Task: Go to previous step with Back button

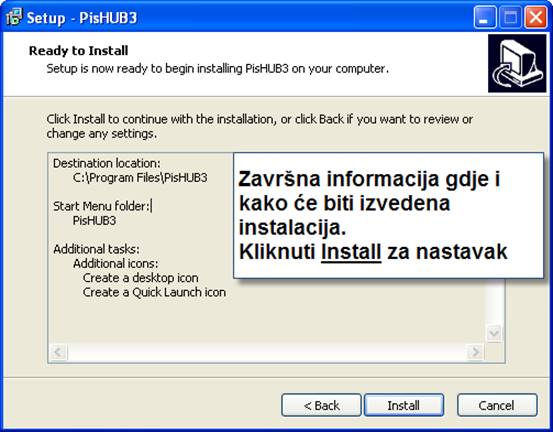Action: 321,405
